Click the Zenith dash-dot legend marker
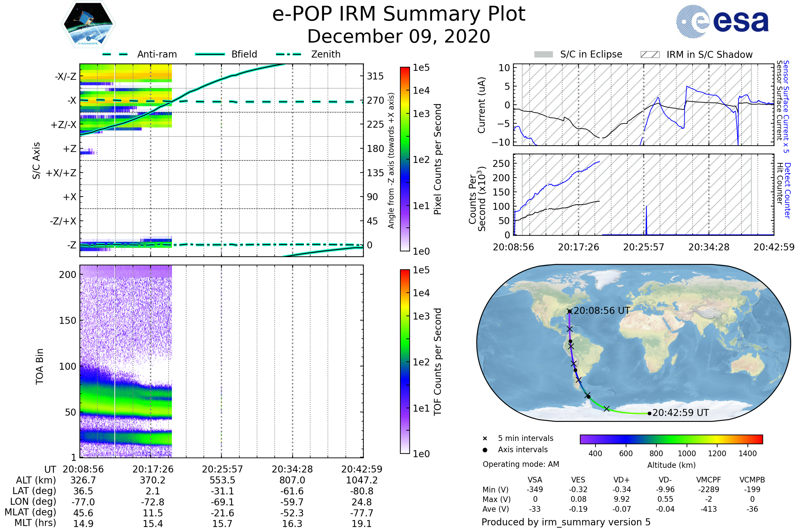The width and height of the screenshot is (798, 532). (288, 54)
